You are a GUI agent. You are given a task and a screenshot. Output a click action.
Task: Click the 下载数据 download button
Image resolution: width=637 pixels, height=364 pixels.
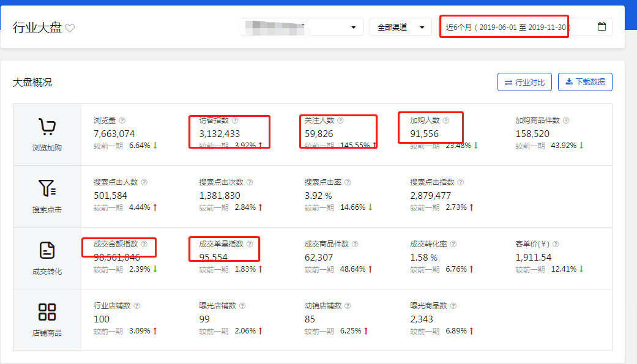click(x=585, y=82)
